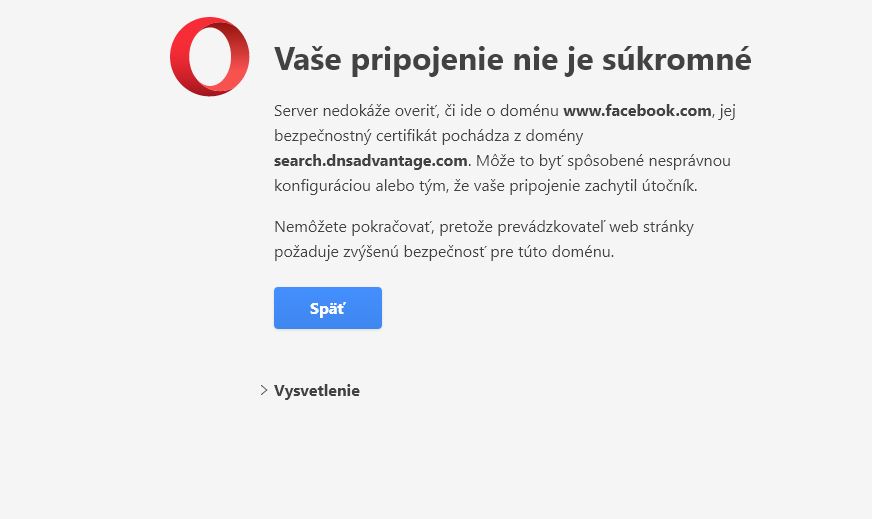
Task: Click the red Opera logo icon
Action: (209, 57)
